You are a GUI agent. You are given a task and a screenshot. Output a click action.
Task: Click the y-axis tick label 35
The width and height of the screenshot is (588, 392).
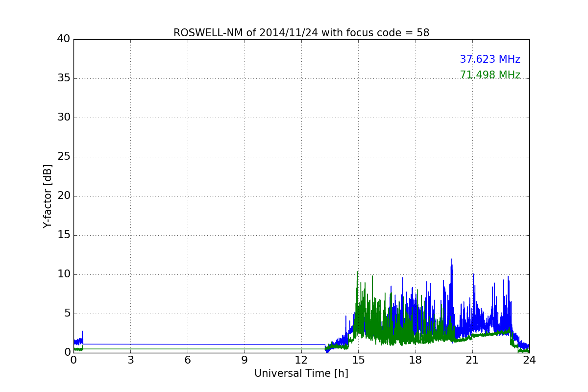pyautogui.click(x=64, y=78)
